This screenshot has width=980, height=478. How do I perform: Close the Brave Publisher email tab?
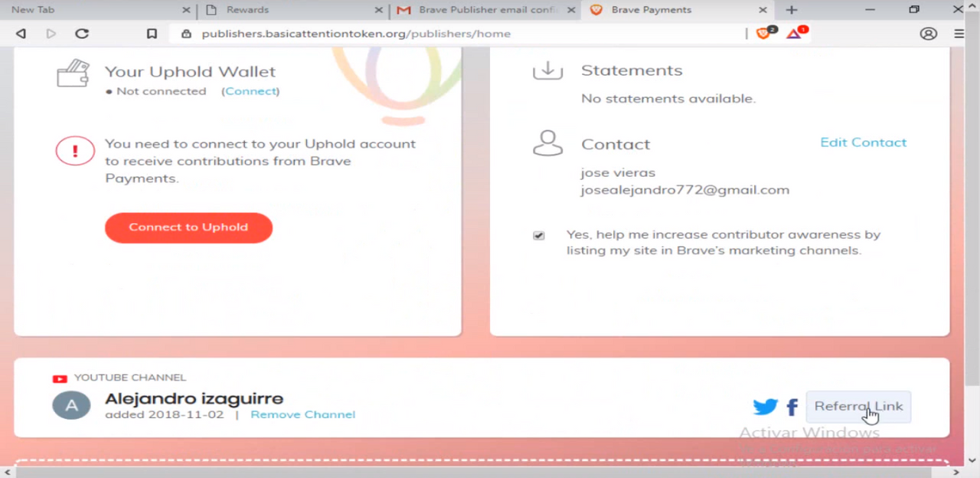point(570,10)
